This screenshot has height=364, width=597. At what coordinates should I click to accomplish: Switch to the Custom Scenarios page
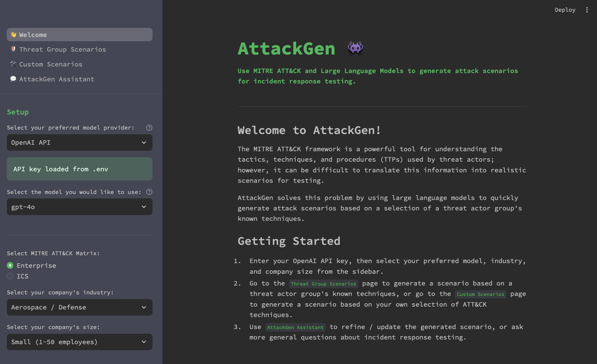pos(50,64)
